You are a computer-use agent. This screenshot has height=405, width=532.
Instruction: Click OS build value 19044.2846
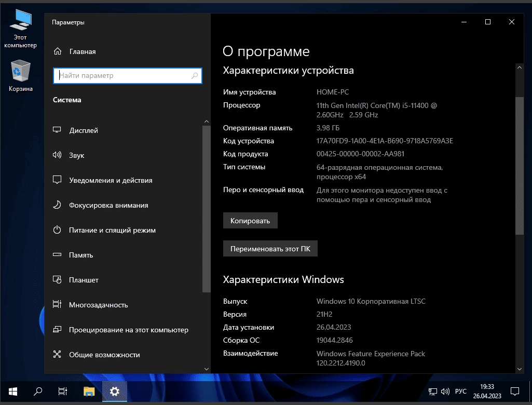335,340
